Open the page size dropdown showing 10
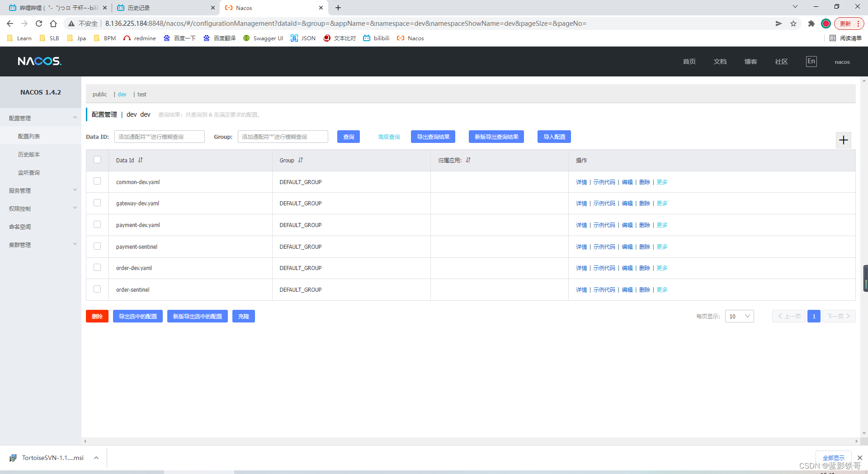Screen dimensions: 868x474 point(739,316)
